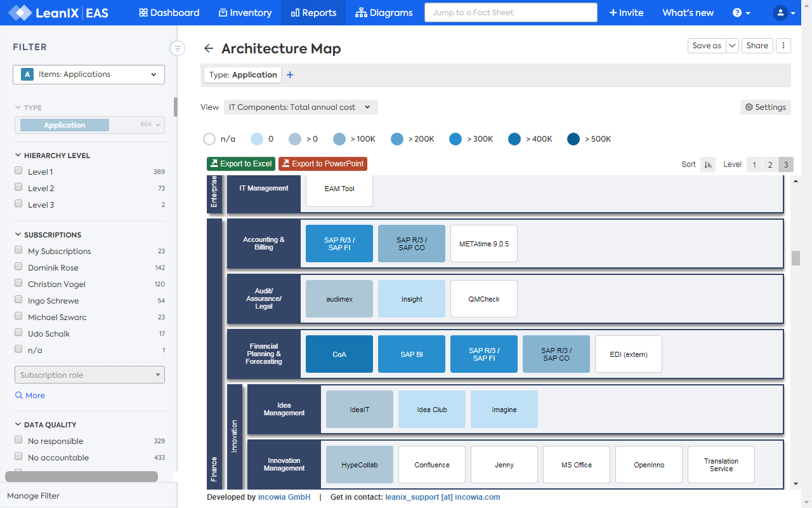Screen dimensions: 812x508
Task: Open the HypeCollab application tile
Action: point(360,465)
